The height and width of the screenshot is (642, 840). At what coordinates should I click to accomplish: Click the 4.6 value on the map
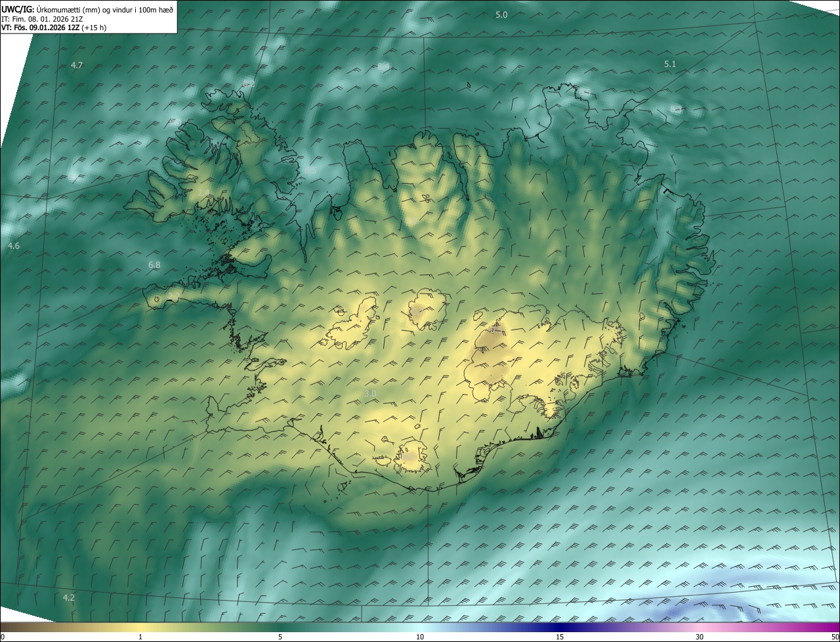(14, 246)
